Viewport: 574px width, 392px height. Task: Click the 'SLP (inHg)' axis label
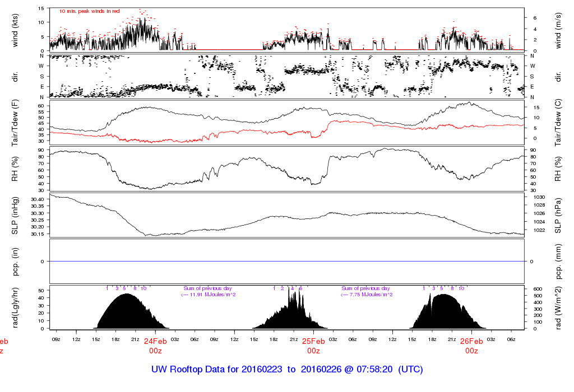[x=15, y=216]
